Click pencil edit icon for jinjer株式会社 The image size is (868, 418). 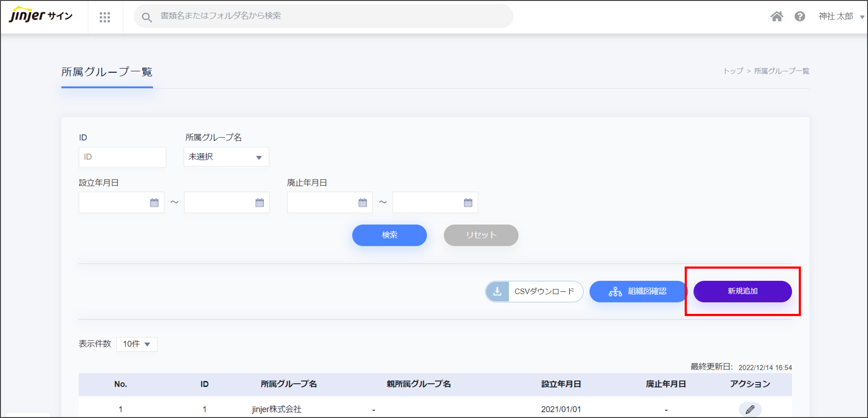click(750, 409)
